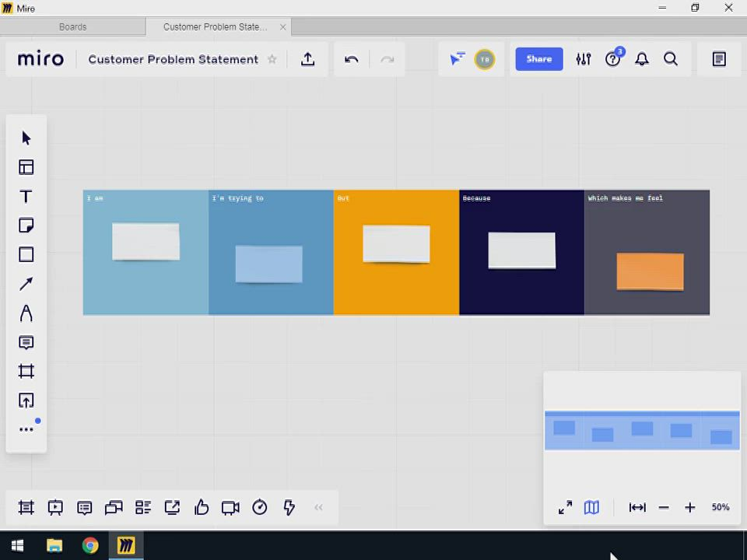Start a video chat
The height and width of the screenshot is (560, 747).
click(230, 508)
